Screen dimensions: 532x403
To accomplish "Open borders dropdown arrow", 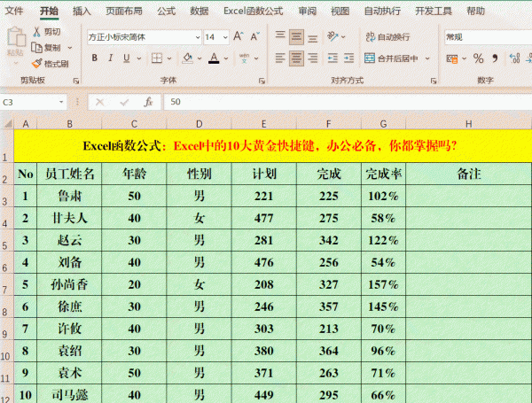I will click(x=169, y=58).
